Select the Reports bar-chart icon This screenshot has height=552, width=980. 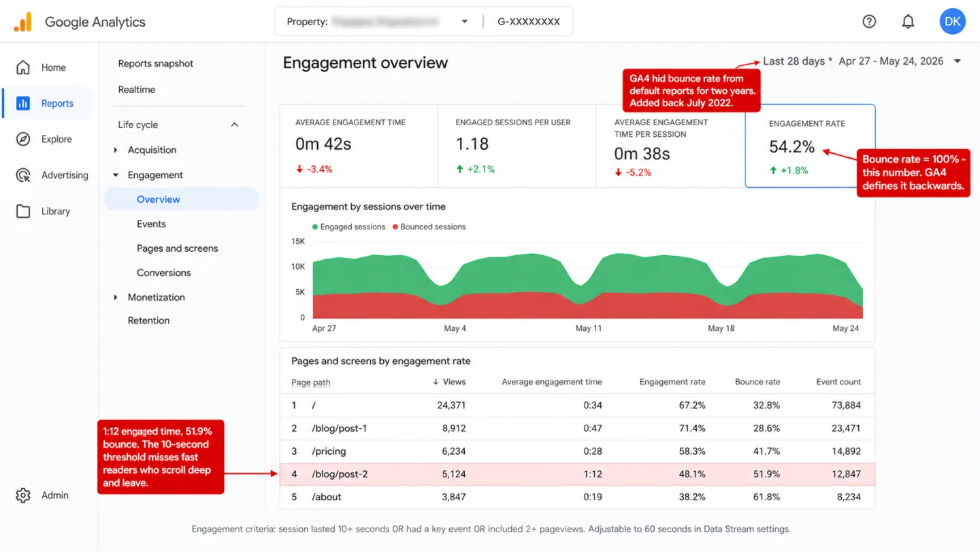pos(23,103)
